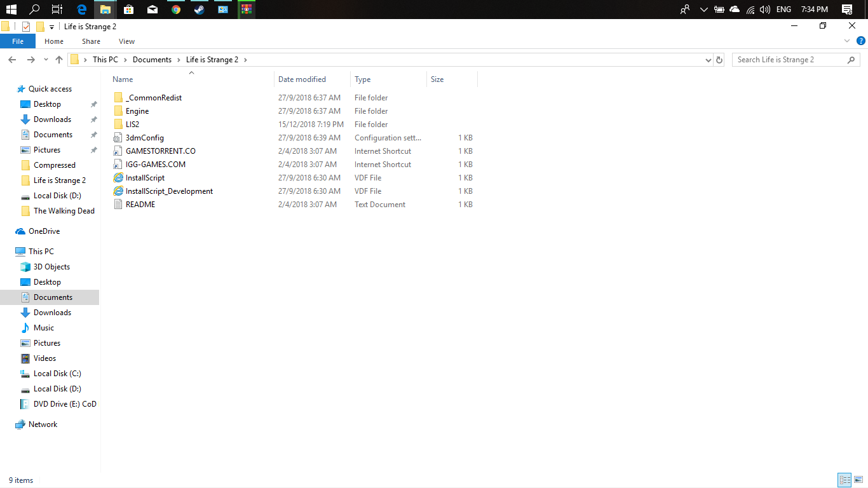The height and width of the screenshot is (488, 868).
Task: Select the LIS2 folder
Action: 132,125
